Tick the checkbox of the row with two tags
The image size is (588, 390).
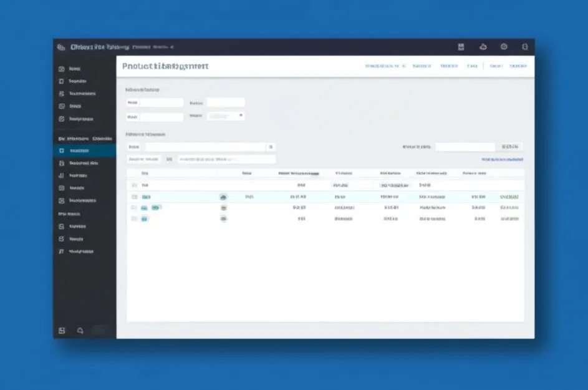pos(134,208)
